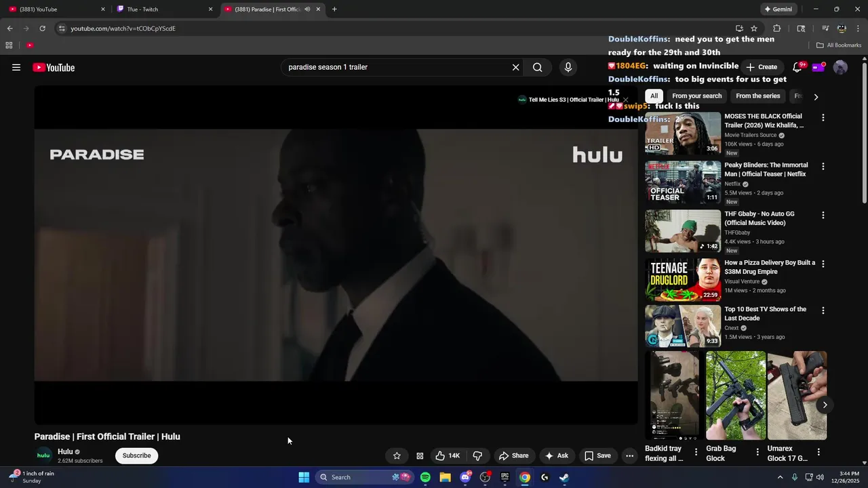Open options for THF Gbaby video
Screen dimensions: 868x488
tap(823, 216)
